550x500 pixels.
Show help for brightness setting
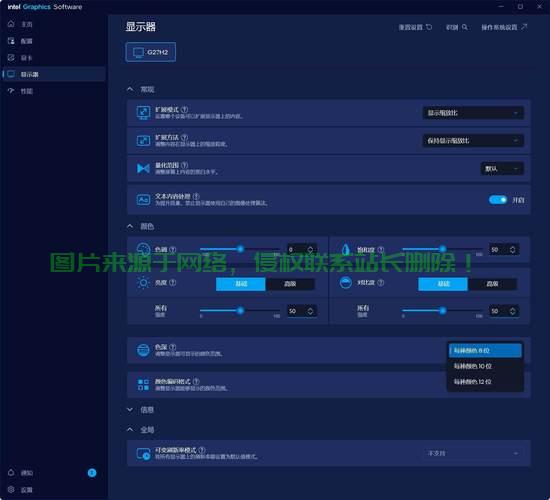(x=173, y=283)
